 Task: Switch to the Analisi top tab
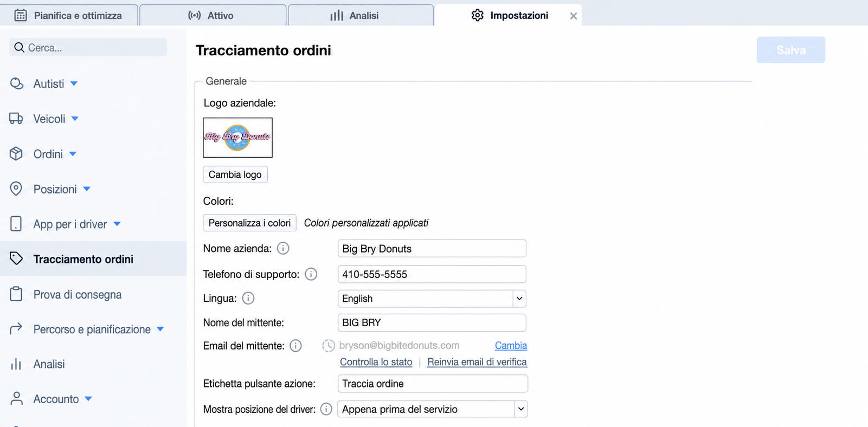[361, 15]
